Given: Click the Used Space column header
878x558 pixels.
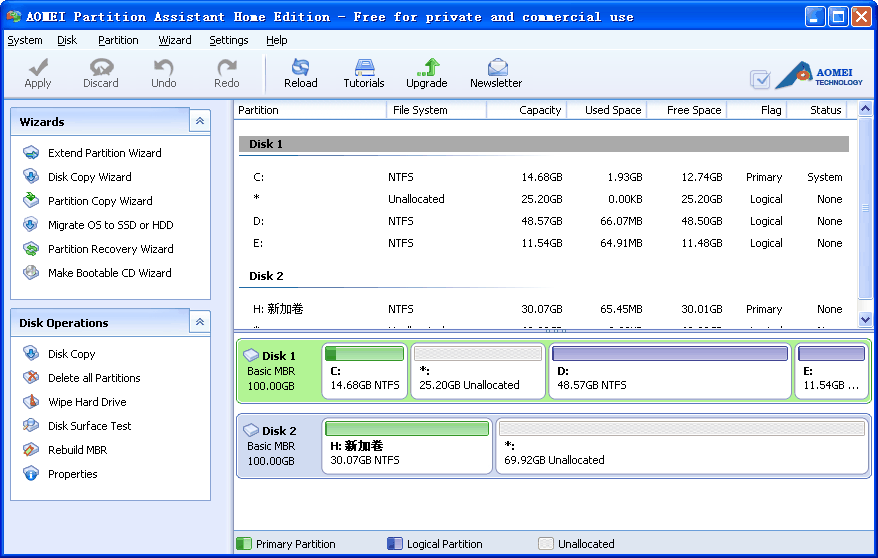Looking at the screenshot, I should tap(607, 110).
